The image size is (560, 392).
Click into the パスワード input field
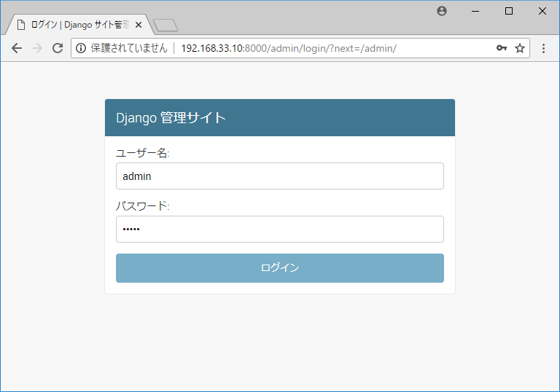[x=279, y=229]
